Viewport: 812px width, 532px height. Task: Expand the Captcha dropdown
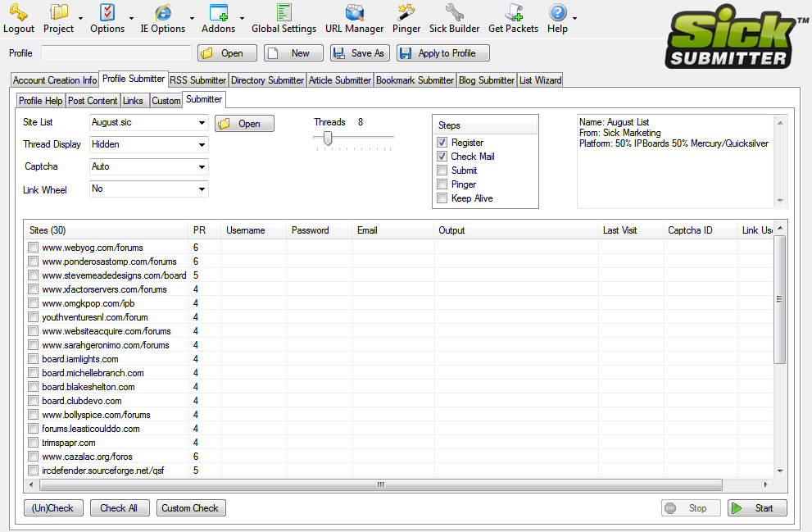202,167
